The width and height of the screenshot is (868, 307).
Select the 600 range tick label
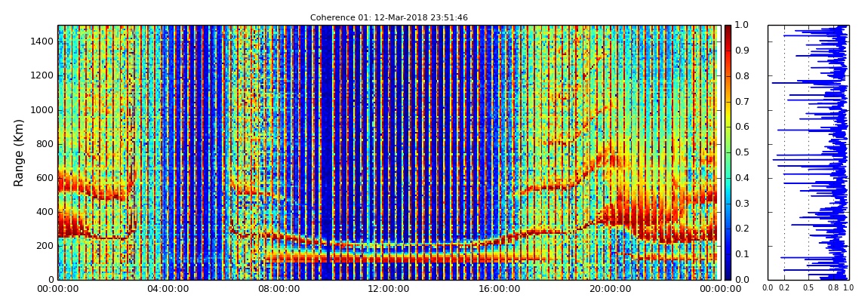point(45,177)
